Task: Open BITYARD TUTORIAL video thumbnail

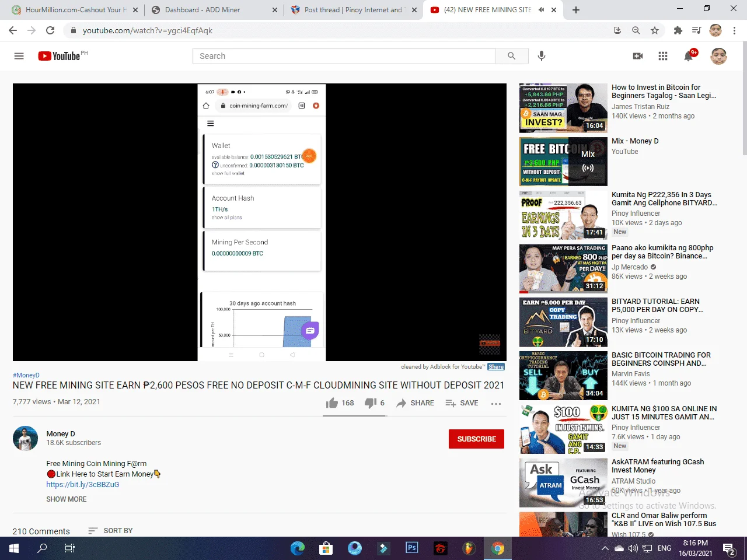Action: 563,323
